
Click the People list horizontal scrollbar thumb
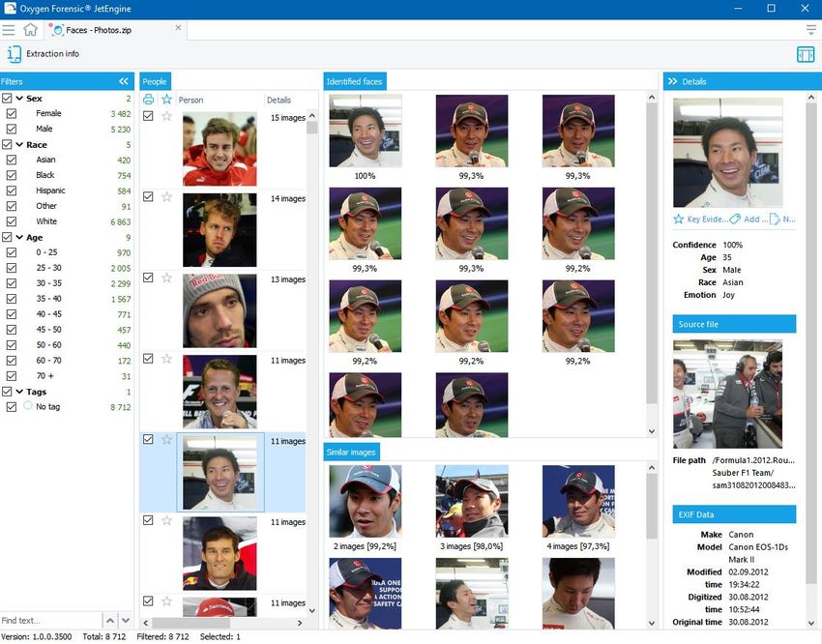pyautogui.click(x=191, y=623)
